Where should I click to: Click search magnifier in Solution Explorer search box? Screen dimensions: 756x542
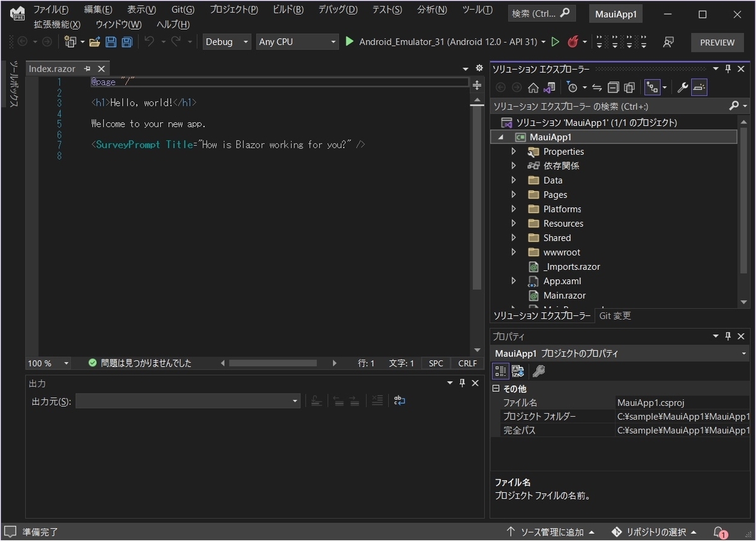pos(734,106)
